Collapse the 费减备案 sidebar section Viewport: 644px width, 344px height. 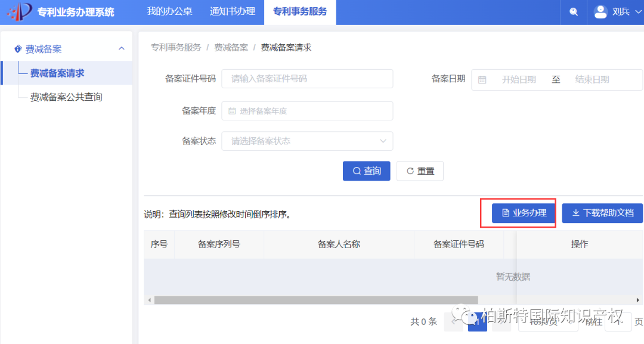click(122, 48)
